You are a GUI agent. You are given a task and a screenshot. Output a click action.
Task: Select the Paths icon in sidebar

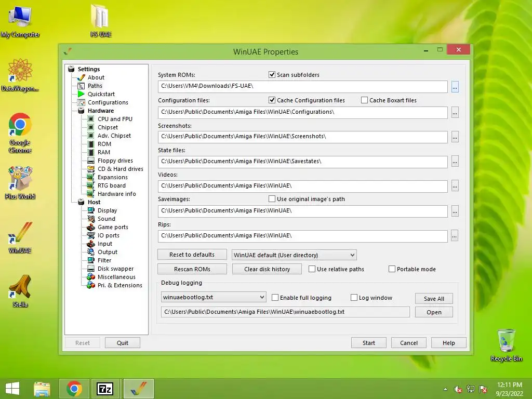point(81,86)
